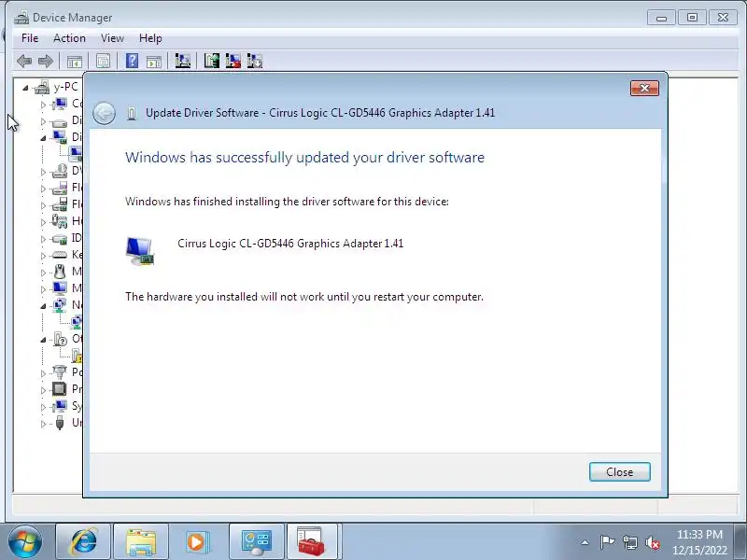The image size is (747, 560).
Task: Open Windows Explorer folder from taskbar
Action: [x=141, y=541]
